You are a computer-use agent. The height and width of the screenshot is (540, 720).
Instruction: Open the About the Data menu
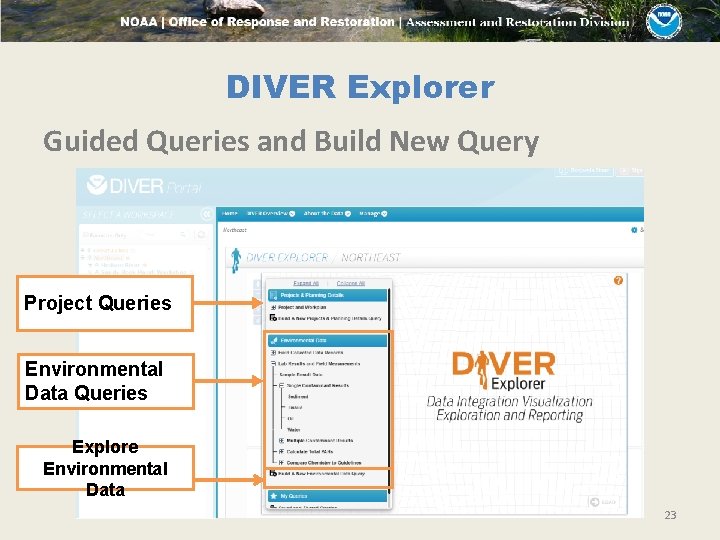(x=327, y=214)
